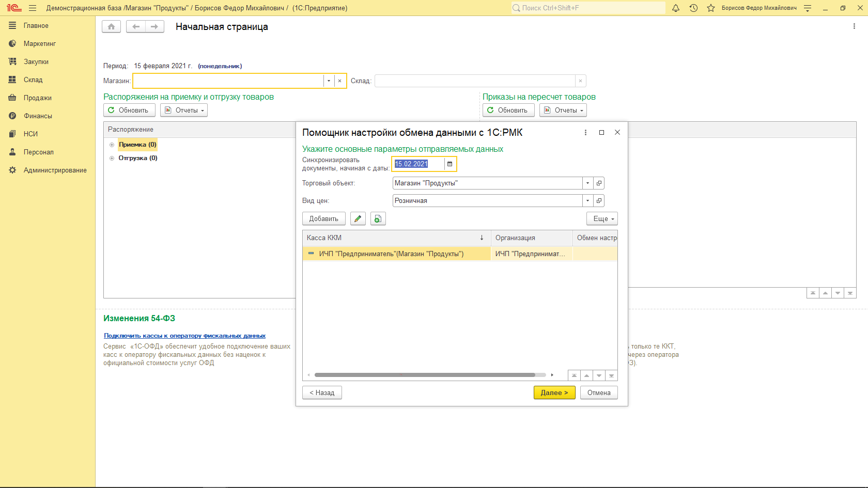Viewport: 868px width, 488px height.
Task: Open the НСИ section
Action: point(30,134)
